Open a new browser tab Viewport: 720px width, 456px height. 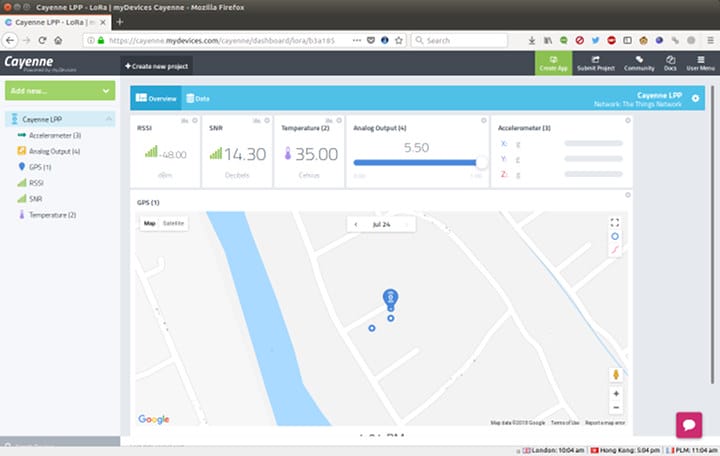pyautogui.click(x=120, y=22)
